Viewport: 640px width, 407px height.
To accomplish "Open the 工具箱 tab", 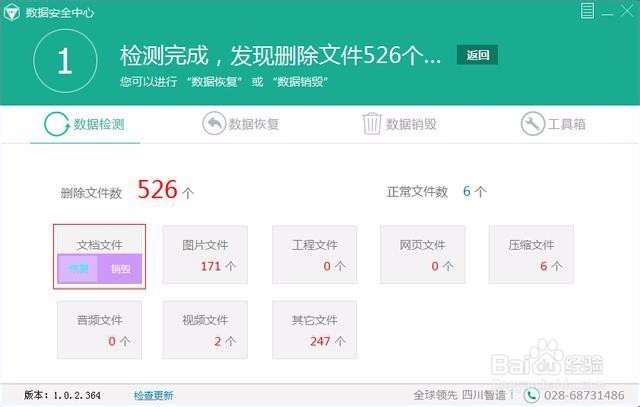I will pos(553,124).
